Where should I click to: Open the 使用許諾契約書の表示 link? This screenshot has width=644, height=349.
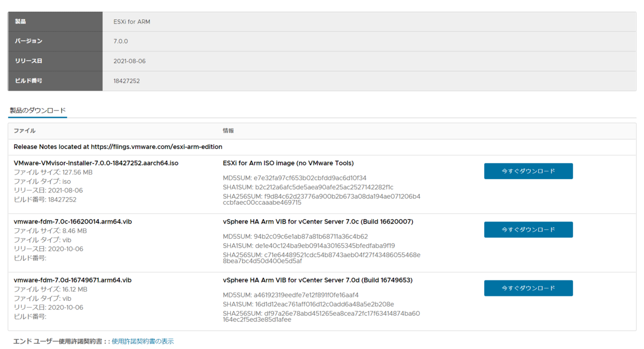point(143,341)
